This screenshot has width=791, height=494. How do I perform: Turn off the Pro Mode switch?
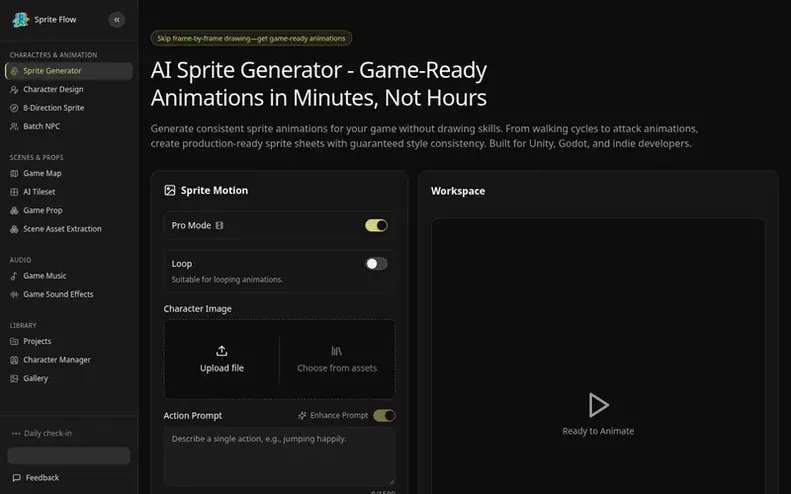pos(376,226)
